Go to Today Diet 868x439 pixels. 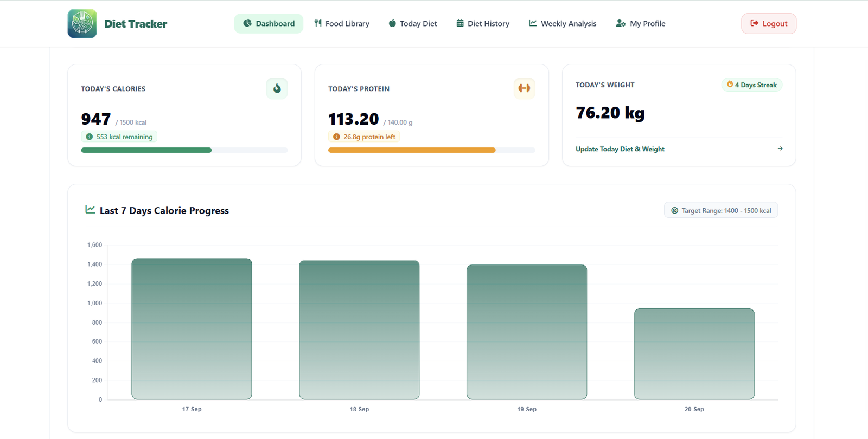[413, 23]
